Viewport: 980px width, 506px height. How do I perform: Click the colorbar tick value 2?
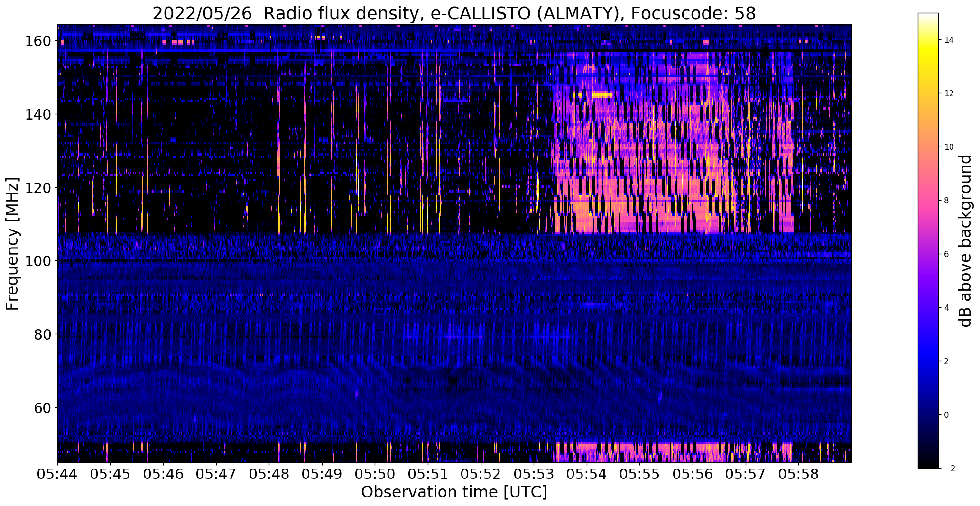(947, 361)
